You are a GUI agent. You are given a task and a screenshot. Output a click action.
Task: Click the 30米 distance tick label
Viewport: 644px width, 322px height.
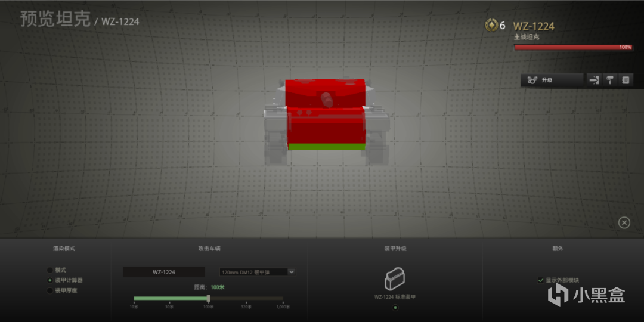tap(169, 307)
